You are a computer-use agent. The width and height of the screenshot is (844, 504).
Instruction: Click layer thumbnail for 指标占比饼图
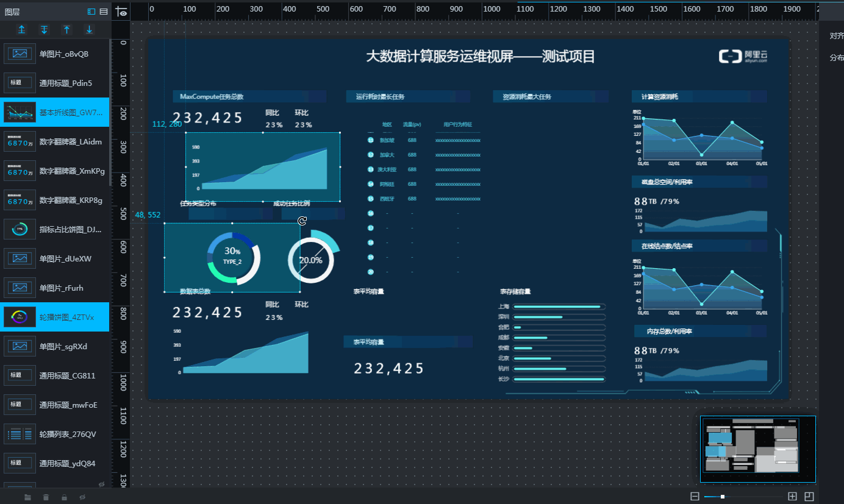20,229
